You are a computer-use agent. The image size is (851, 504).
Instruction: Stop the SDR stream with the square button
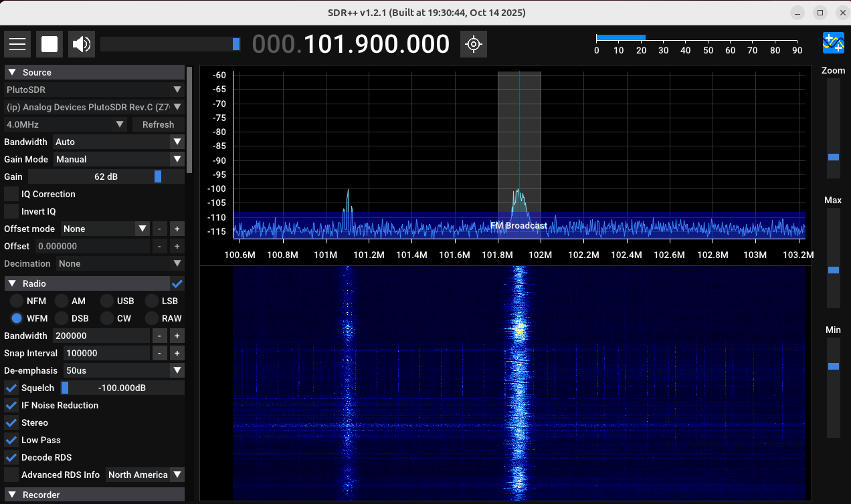tap(49, 43)
